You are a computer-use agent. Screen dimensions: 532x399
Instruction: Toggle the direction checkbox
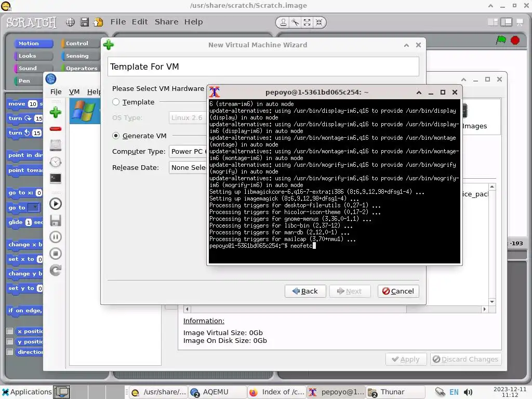[10, 352]
